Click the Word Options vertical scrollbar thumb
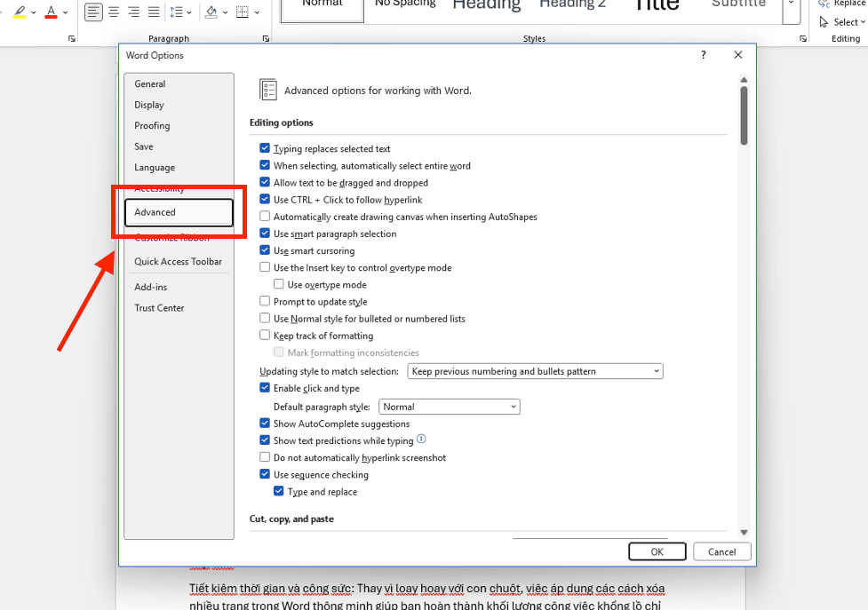 (x=744, y=115)
